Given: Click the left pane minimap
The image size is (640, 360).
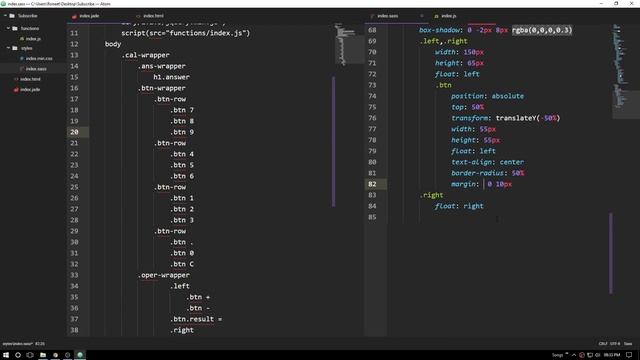Looking at the screenshot, I should [349, 45].
